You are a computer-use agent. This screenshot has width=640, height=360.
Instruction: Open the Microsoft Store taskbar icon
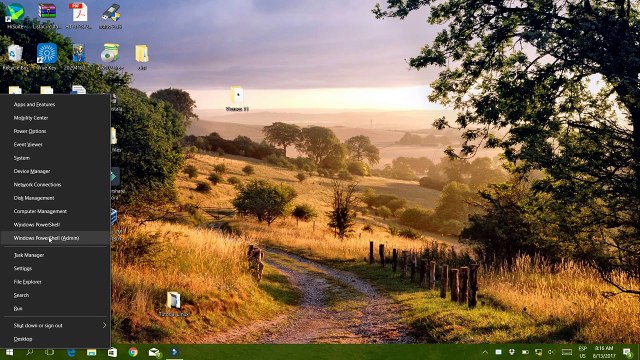tap(112, 352)
